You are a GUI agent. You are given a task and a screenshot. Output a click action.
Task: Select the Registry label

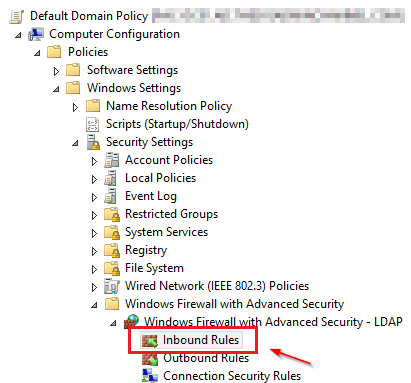[x=146, y=250]
